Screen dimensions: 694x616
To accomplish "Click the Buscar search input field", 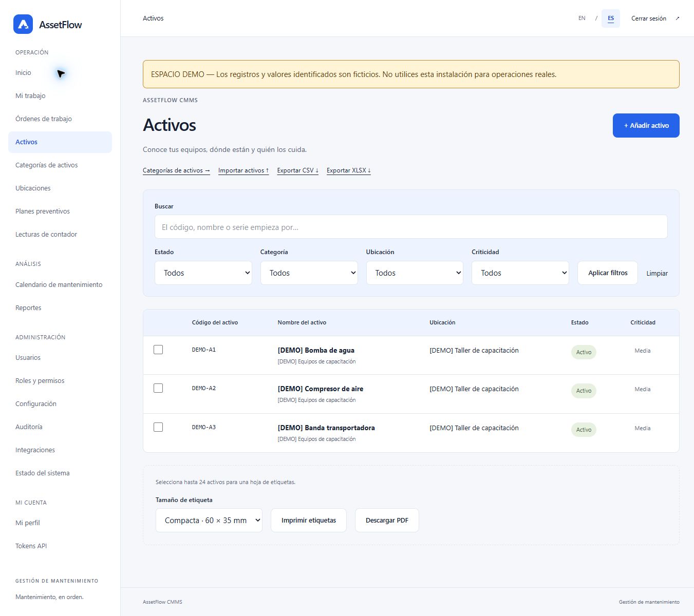I will pyautogui.click(x=411, y=227).
